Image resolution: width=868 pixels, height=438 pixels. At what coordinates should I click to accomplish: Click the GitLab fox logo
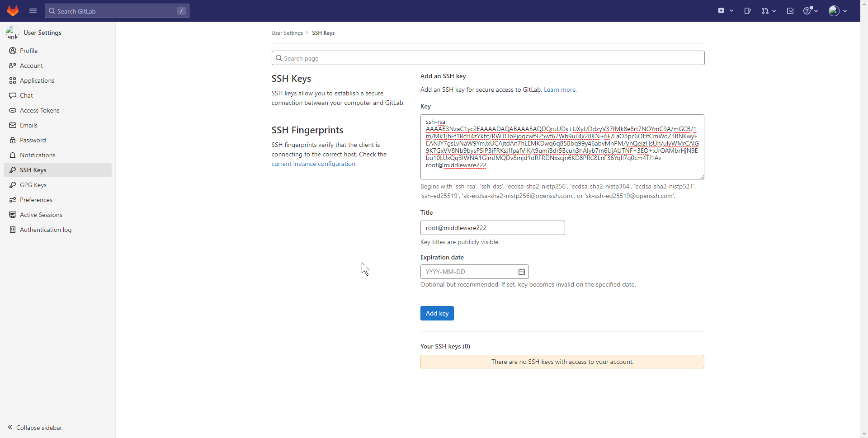(x=13, y=11)
